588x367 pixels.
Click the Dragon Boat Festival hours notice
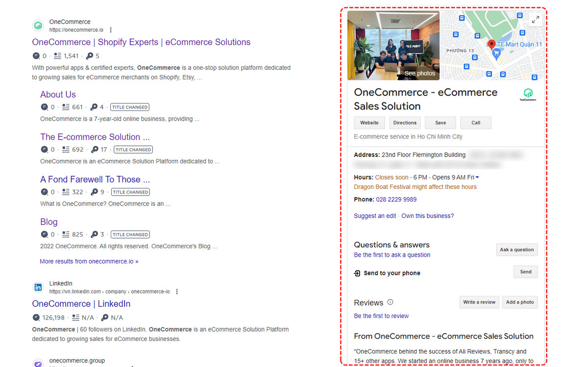tap(415, 187)
